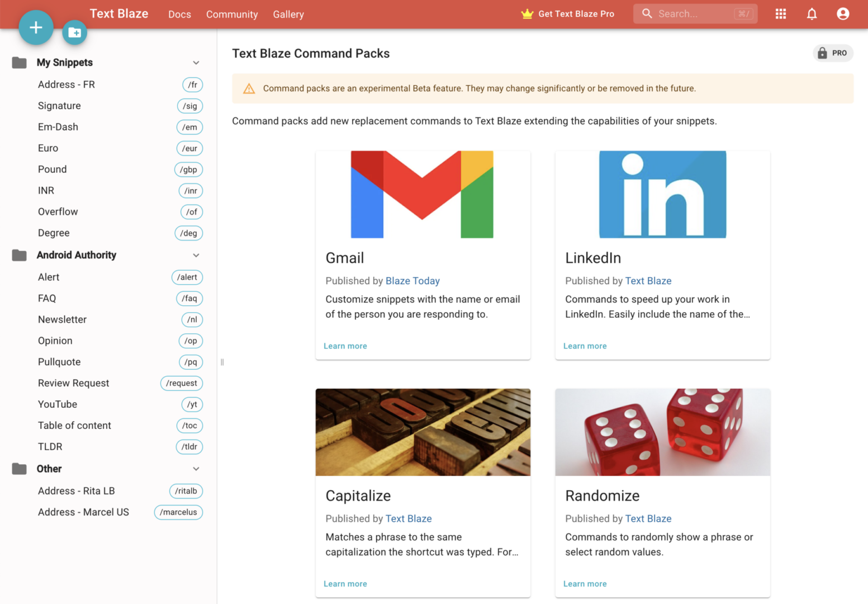Open the apps grid menu
This screenshot has height=604, width=868.
click(781, 14)
